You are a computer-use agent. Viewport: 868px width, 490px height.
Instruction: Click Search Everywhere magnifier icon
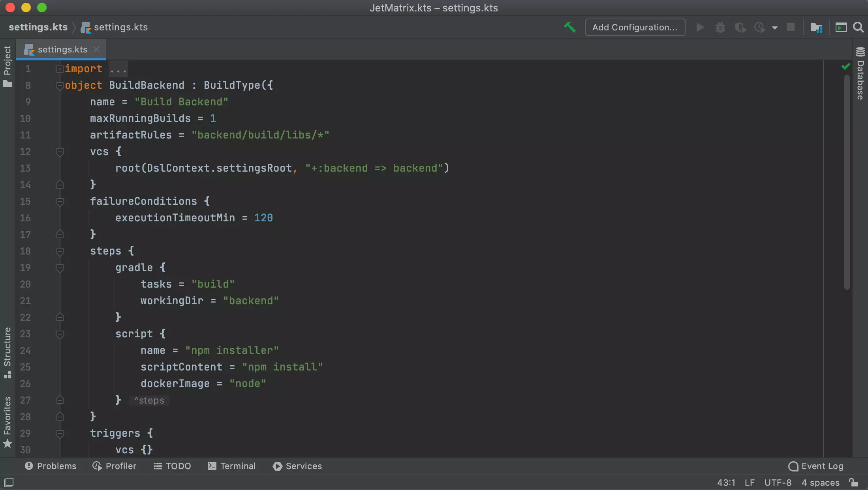coord(858,27)
